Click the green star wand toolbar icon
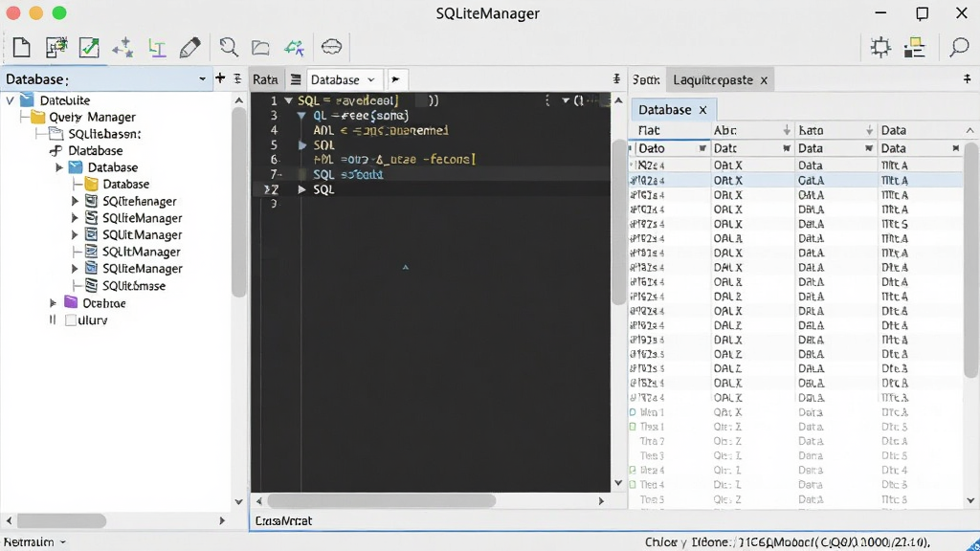 tap(294, 48)
